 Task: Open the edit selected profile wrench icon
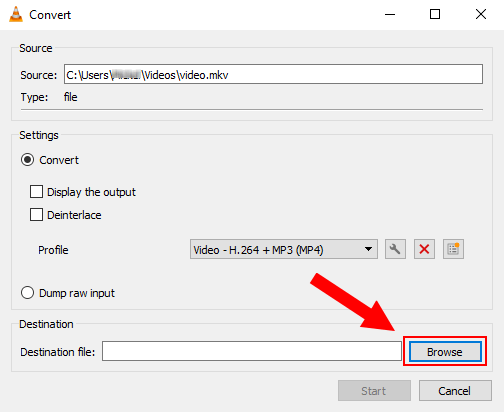pyautogui.click(x=395, y=249)
